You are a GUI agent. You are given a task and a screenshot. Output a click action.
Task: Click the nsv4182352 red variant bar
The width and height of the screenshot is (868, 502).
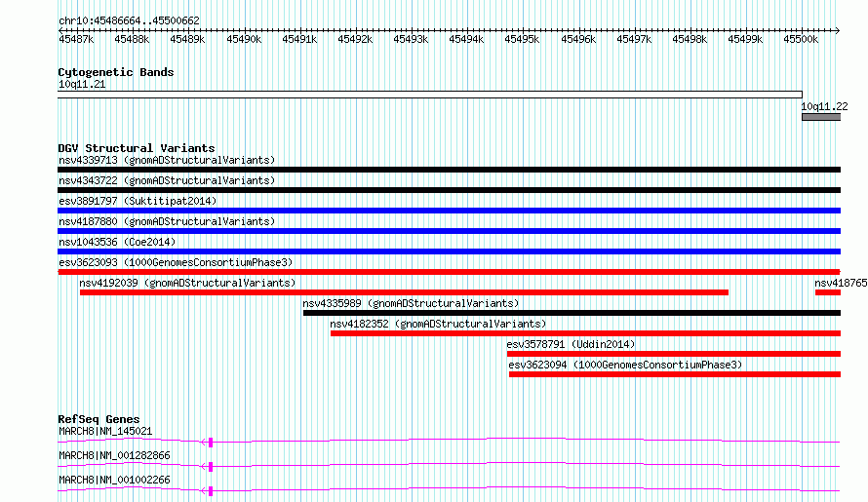586,333
